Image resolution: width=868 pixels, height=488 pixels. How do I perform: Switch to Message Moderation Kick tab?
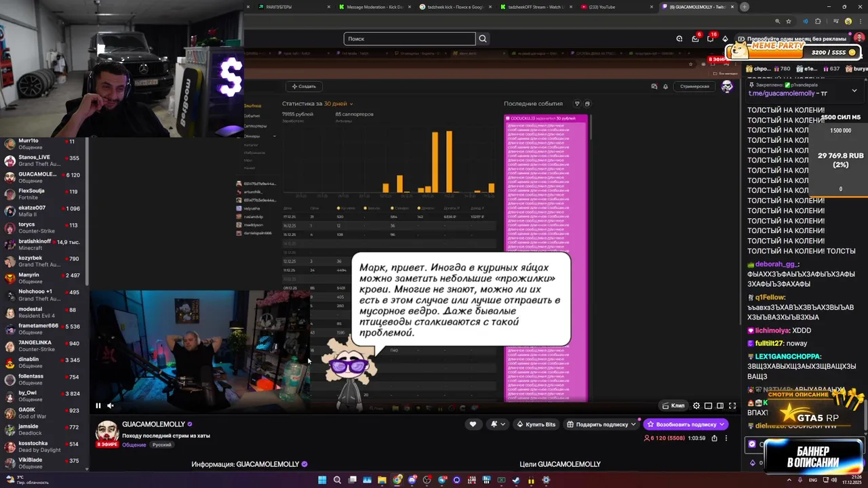point(374,7)
